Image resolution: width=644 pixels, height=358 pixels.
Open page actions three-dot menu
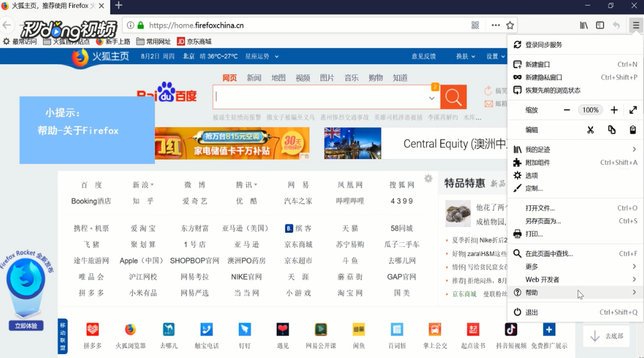click(x=496, y=25)
